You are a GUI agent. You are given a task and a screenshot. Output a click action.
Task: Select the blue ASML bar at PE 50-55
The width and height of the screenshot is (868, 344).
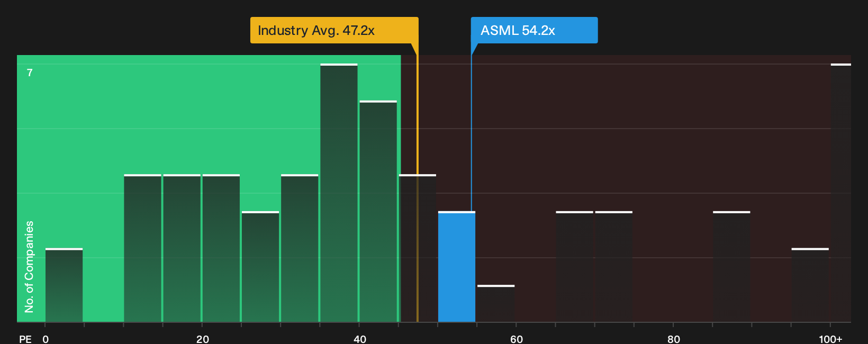coord(457,267)
